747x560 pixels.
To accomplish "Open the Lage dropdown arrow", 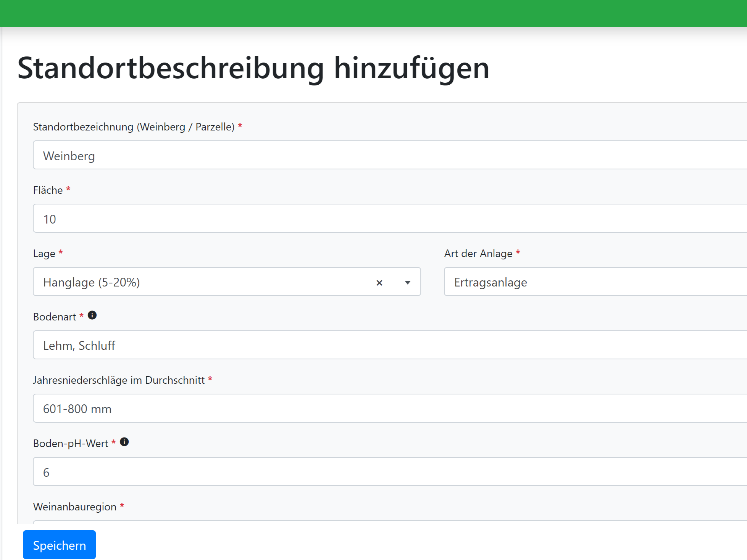I will pyautogui.click(x=408, y=283).
